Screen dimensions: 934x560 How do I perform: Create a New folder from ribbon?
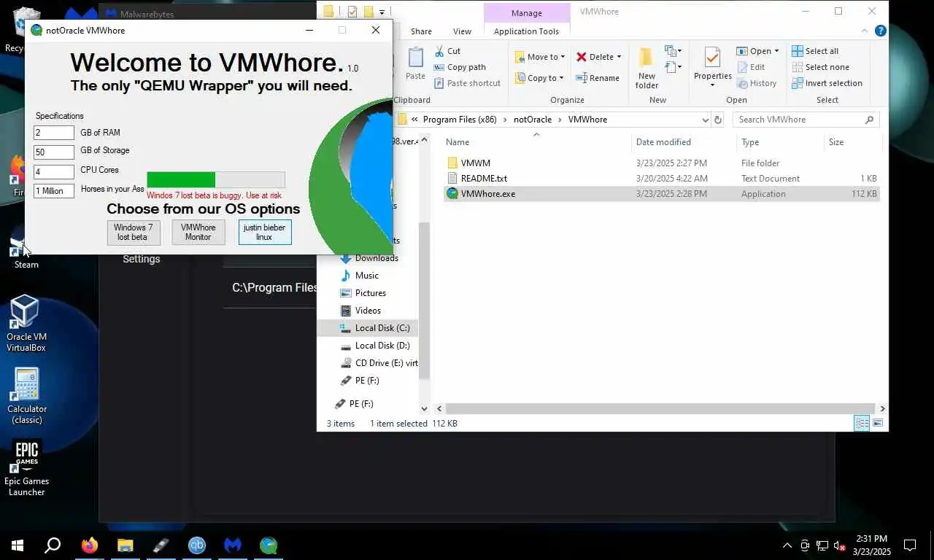point(647,68)
